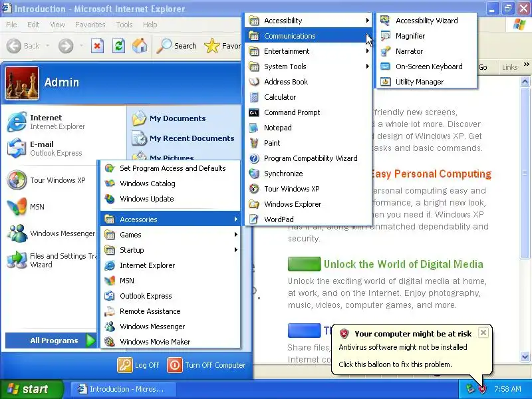Screen dimensions: 532x399
Task: Open Utility Manager
Action: click(x=426, y=82)
